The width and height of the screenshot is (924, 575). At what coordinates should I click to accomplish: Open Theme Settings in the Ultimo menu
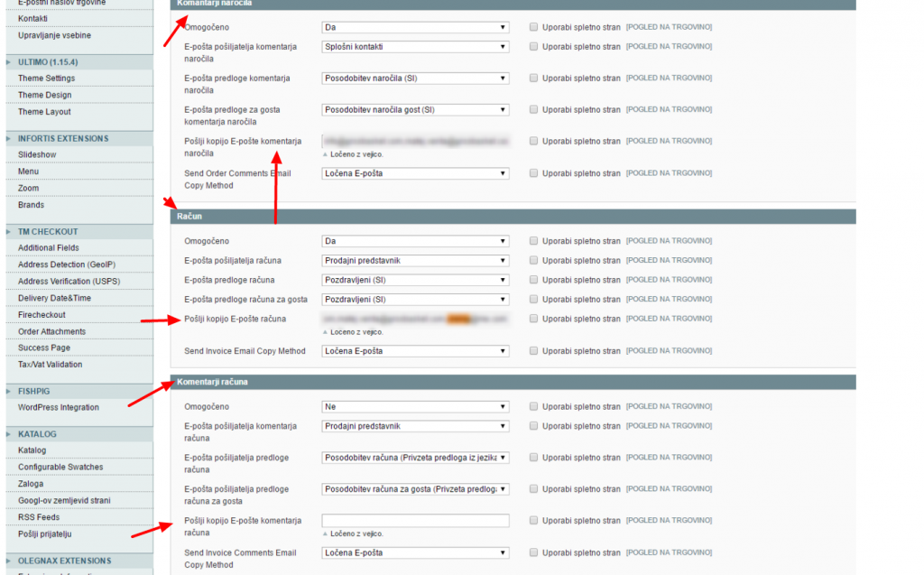click(46, 79)
